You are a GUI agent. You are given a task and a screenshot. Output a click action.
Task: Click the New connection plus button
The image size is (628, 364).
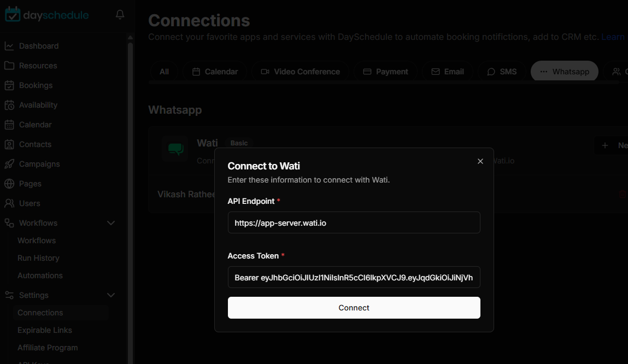point(611,145)
